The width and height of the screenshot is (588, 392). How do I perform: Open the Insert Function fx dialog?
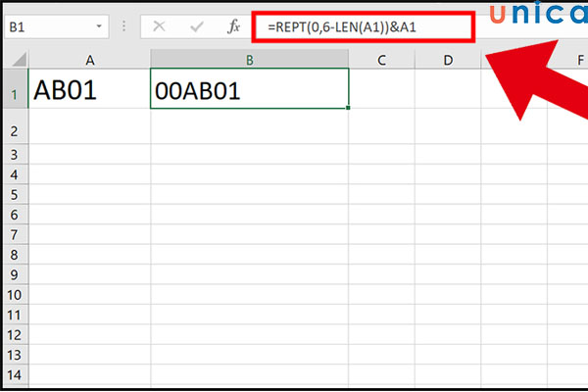tap(233, 27)
